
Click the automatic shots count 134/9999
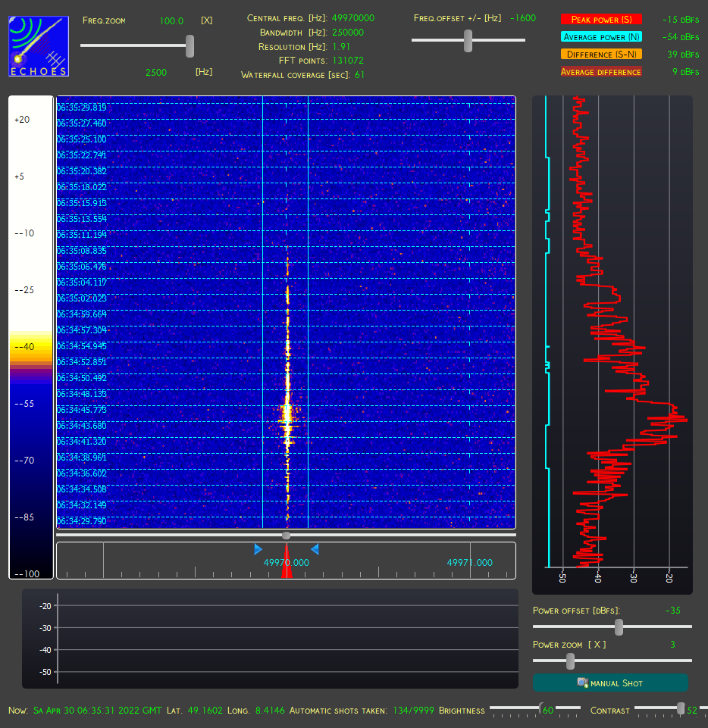(x=413, y=711)
